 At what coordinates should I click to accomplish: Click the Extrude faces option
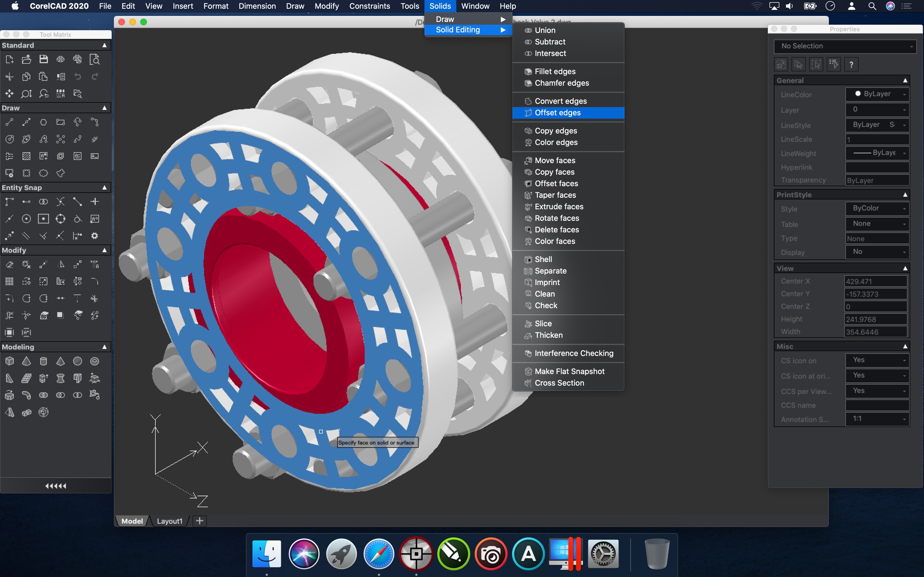coord(558,206)
